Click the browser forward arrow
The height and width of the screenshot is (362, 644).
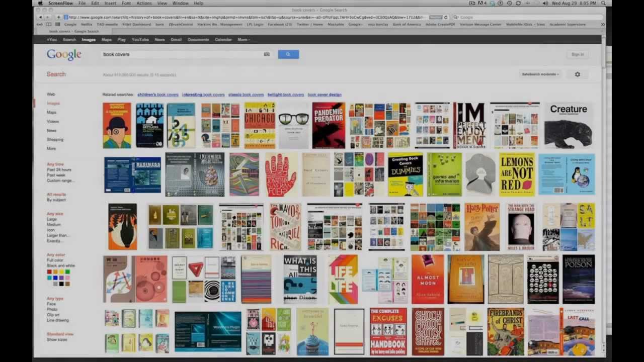(x=48, y=17)
